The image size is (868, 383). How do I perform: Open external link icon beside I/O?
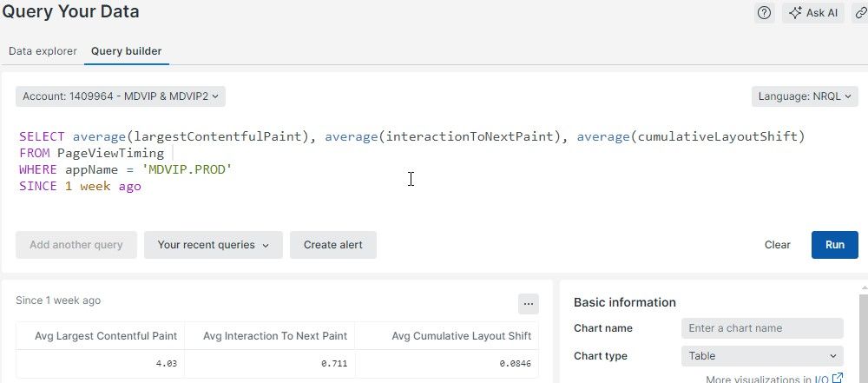pos(838,378)
